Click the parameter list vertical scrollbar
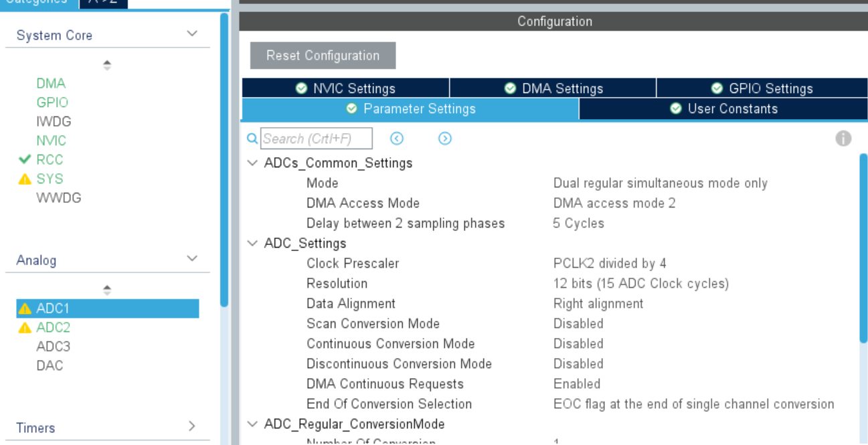This screenshot has width=868, height=445. click(x=863, y=248)
